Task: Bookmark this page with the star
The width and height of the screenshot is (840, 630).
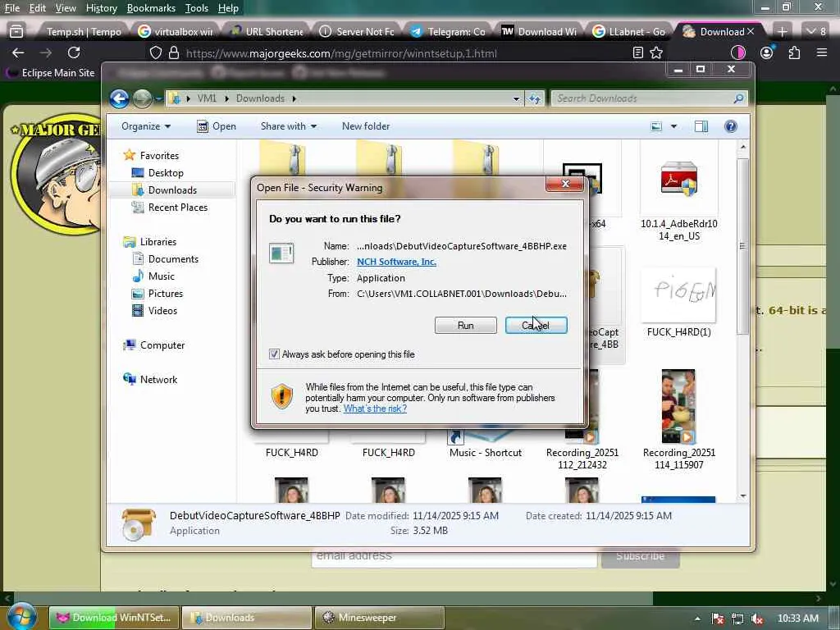Action: (x=657, y=52)
